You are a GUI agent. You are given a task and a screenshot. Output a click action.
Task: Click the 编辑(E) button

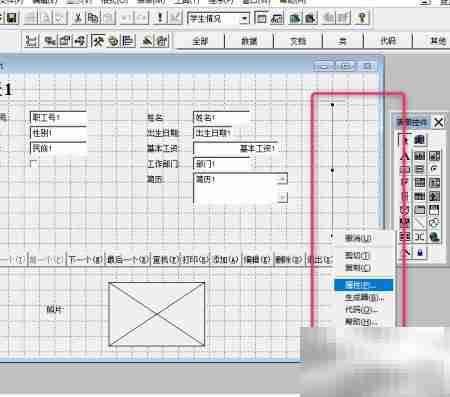click(257, 260)
